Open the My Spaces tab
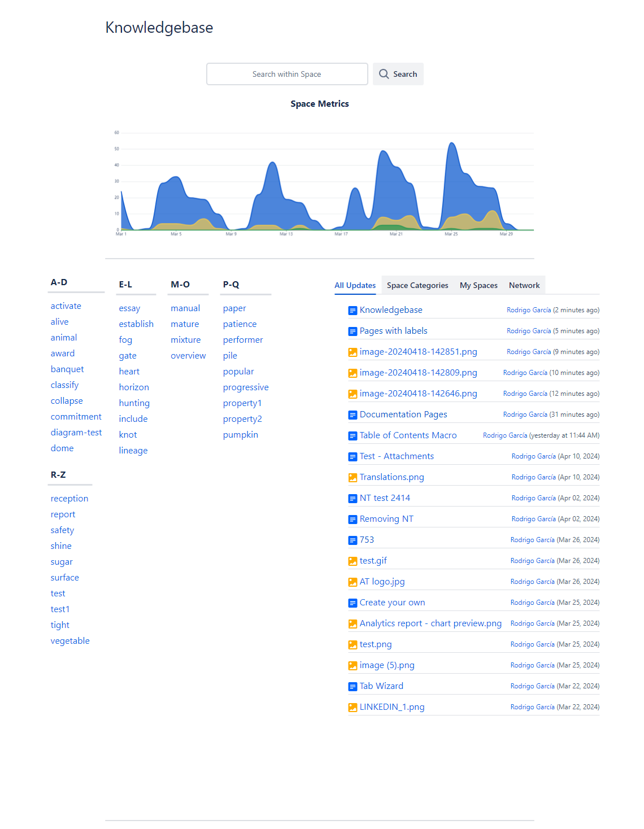 point(478,285)
